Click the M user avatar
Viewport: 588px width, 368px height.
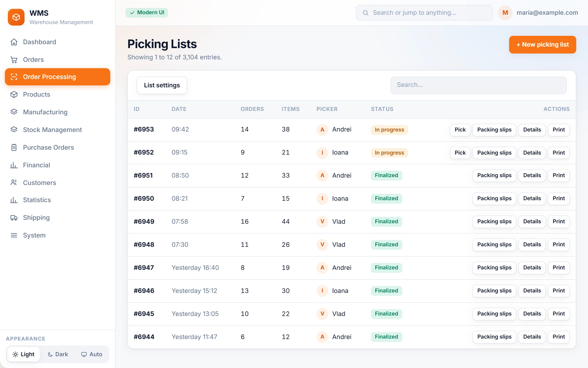[505, 13]
